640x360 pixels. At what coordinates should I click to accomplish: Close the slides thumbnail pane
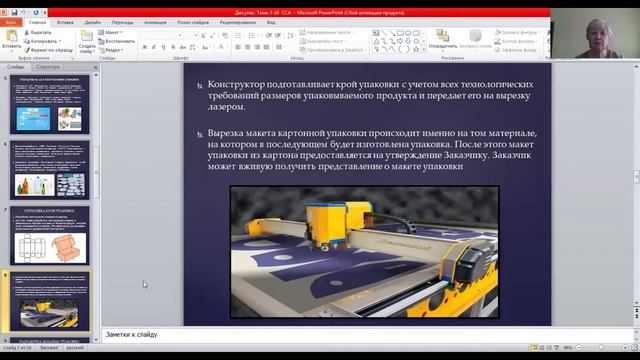96,67
